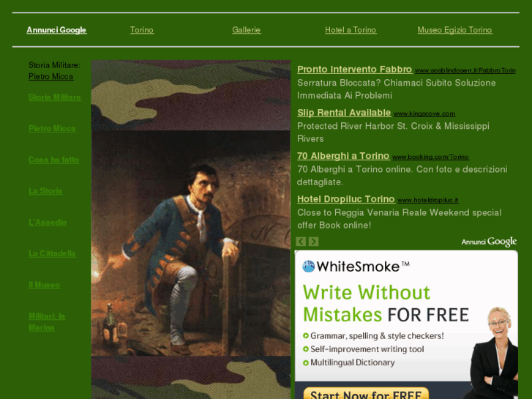Image resolution: width=532 pixels, height=399 pixels.
Task: Click Start Now for FREE button
Action: [x=366, y=394]
